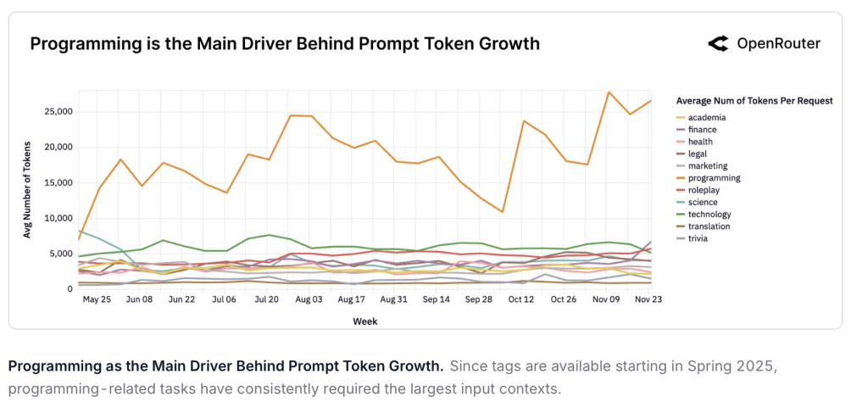Click the "Aug 03" x-axis tick label
Image resolution: width=868 pixels, height=402 pixels.
307,300
